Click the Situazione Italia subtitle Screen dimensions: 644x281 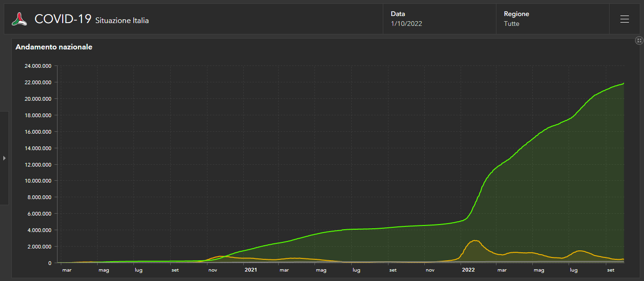click(122, 21)
